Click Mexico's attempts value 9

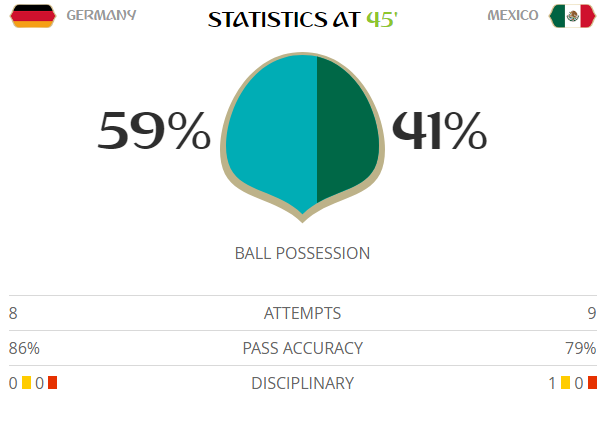click(x=592, y=313)
